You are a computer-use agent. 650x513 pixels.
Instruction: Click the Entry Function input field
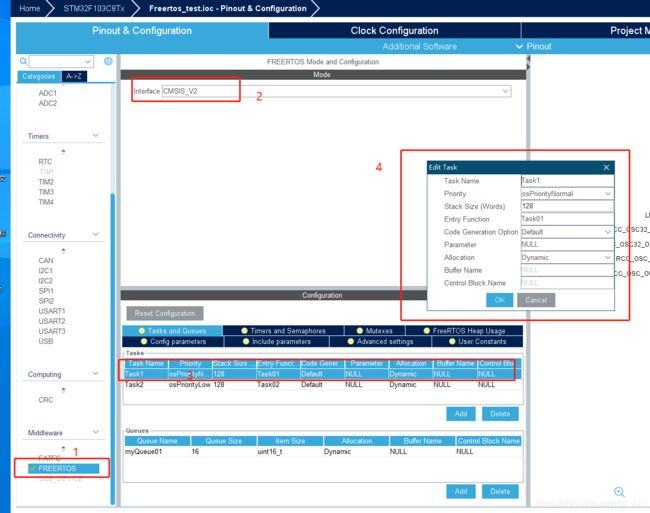point(567,219)
